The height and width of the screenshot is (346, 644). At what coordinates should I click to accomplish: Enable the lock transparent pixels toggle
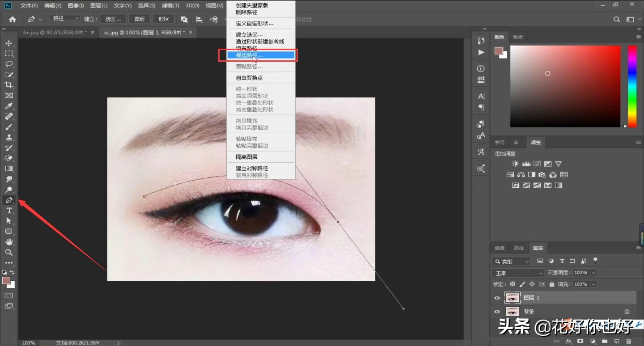[x=512, y=284]
